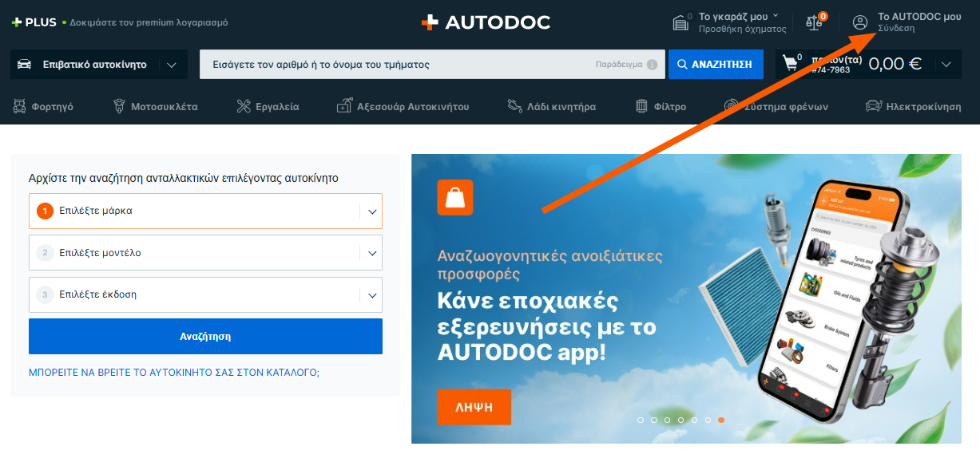Click the motorcycle icon next to Μοτοσυκλέτα

pos(119,106)
